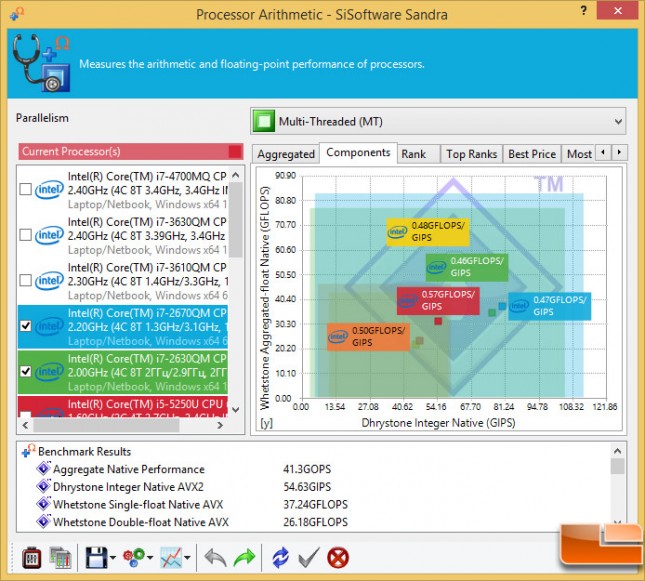Click the line graph chart icon
This screenshot has width=645, height=581.
coord(171,558)
